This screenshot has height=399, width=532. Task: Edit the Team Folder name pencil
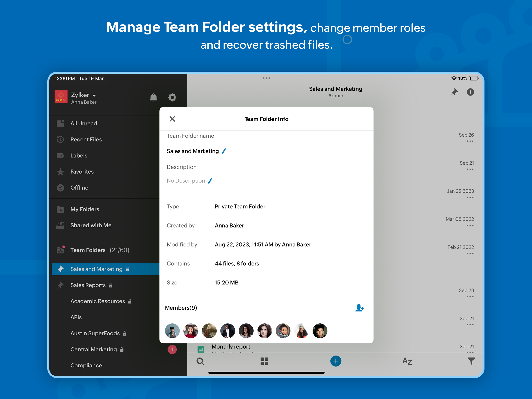[224, 151]
